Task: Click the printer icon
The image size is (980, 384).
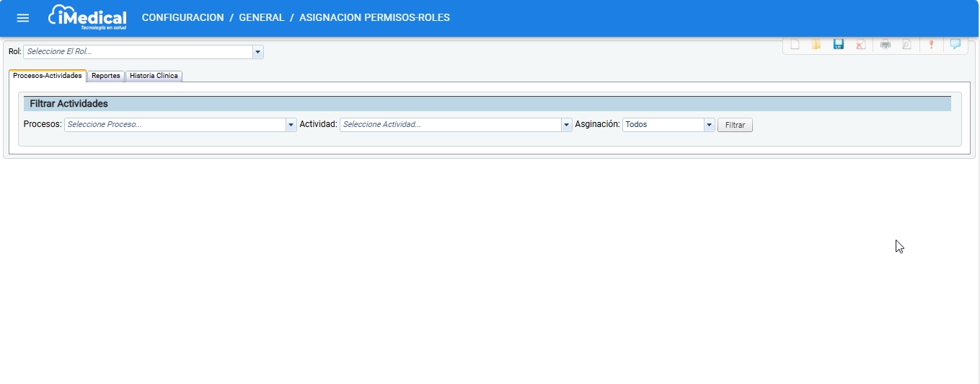Action: [x=886, y=45]
